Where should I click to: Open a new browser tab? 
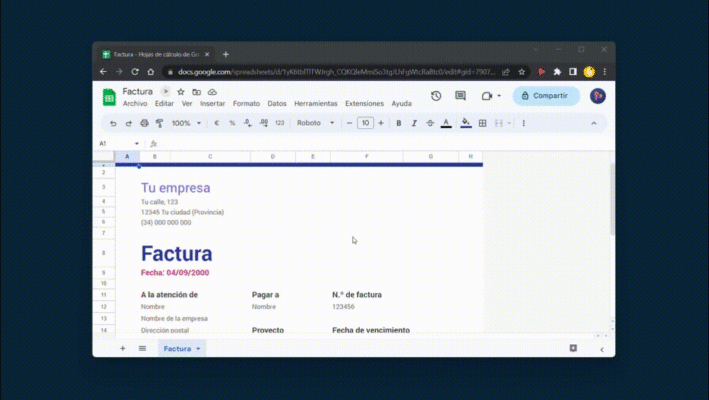[226, 54]
